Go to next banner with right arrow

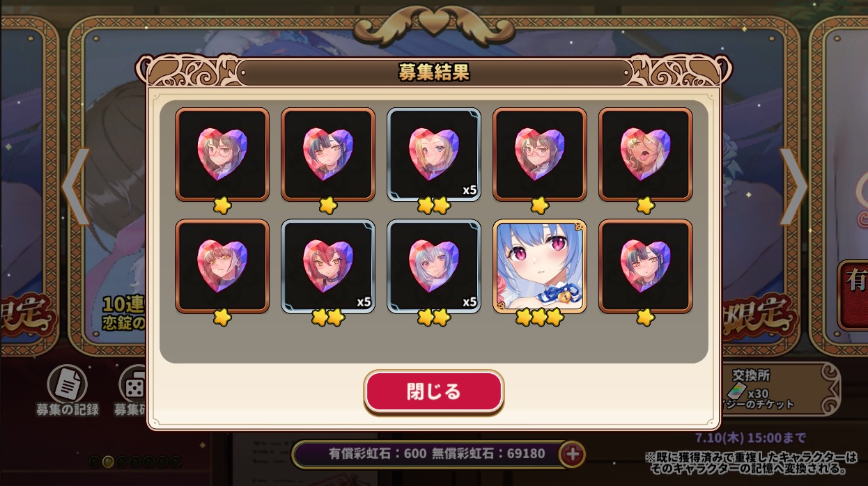tap(793, 187)
